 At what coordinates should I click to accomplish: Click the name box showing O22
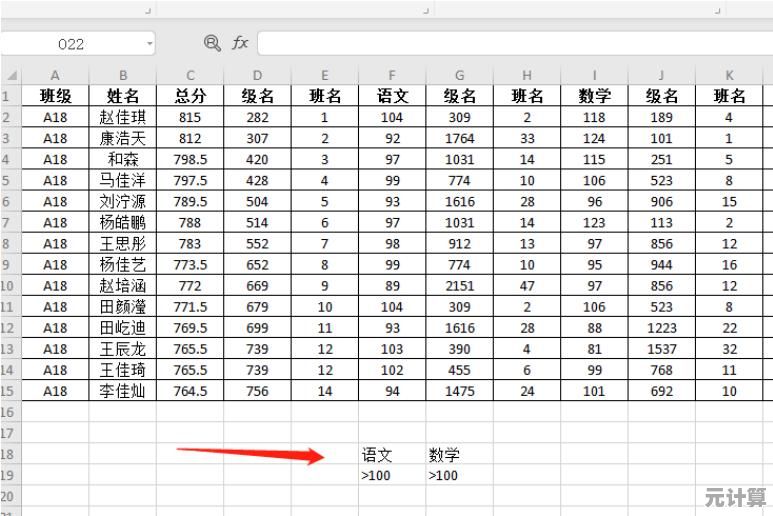(x=71, y=43)
